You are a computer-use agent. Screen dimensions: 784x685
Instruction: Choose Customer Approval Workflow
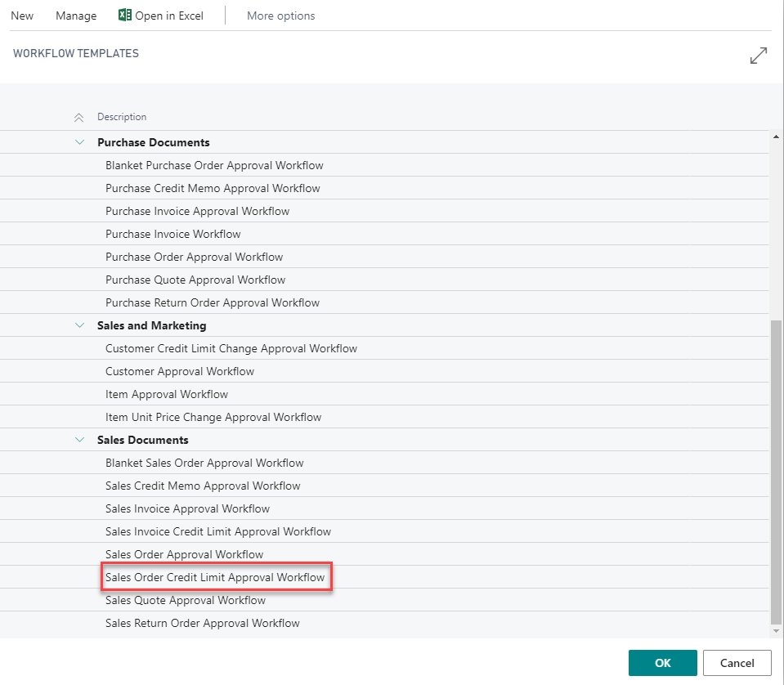click(180, 371)
